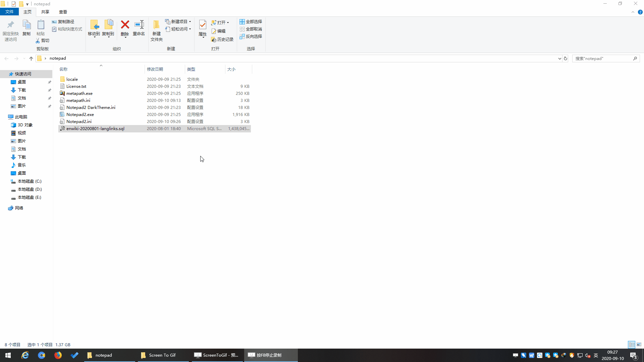This screenshot has height=362, width=644.
Task: Click 全部取消 to deselect all items
Action: 251,29
